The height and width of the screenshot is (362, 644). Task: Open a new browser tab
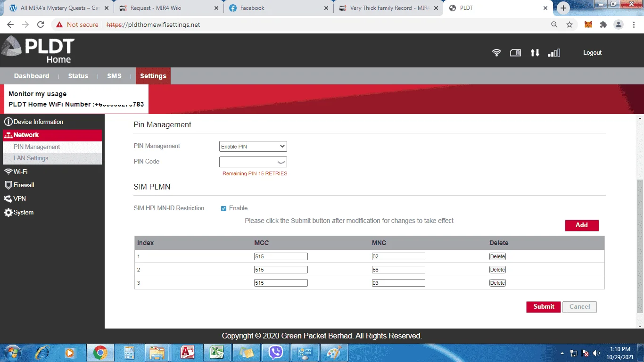563,8
